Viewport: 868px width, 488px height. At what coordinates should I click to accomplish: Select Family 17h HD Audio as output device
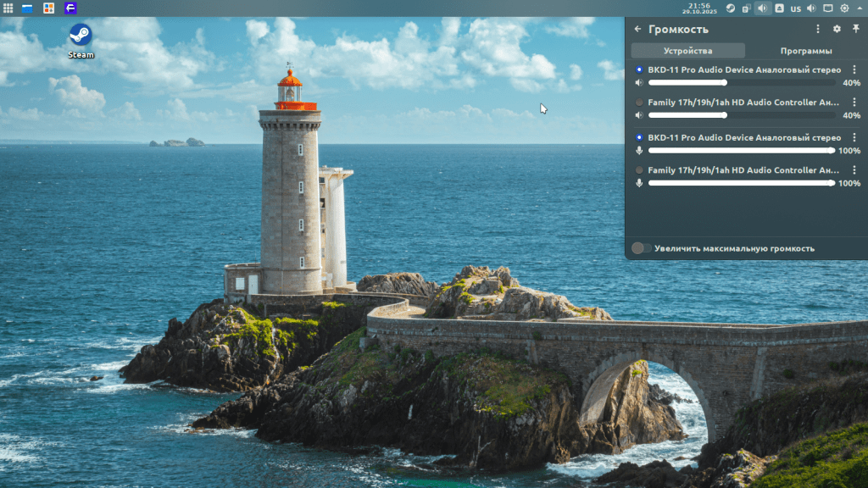[639, 103]
